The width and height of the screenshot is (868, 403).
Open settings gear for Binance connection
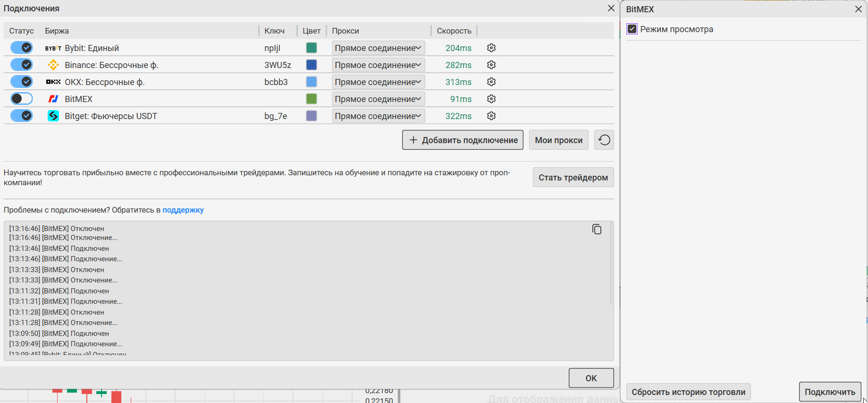(491, 65)
